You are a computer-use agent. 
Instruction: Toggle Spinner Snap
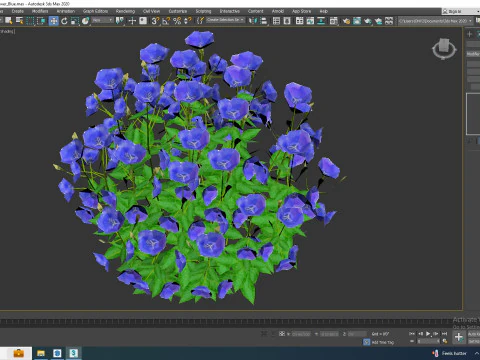pyautogui.click(x=188, y=21)
